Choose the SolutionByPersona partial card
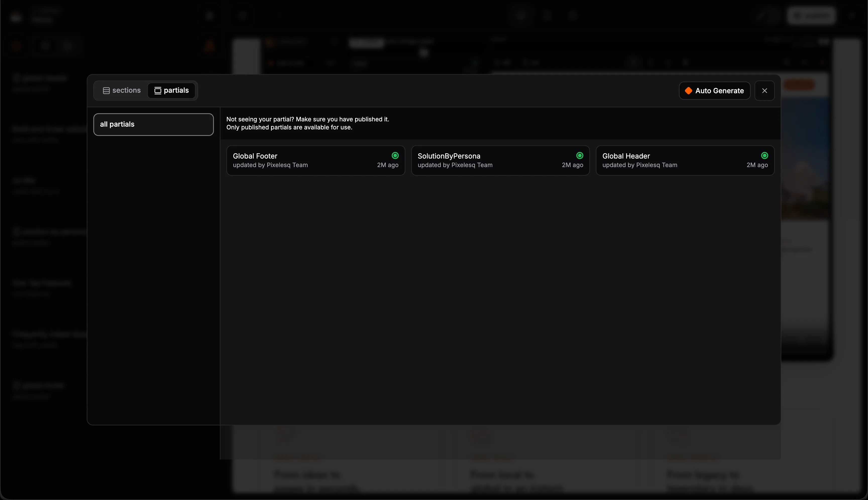Image resolution: width=868 pixels, height=500 pixels. (x=500, y=160)
